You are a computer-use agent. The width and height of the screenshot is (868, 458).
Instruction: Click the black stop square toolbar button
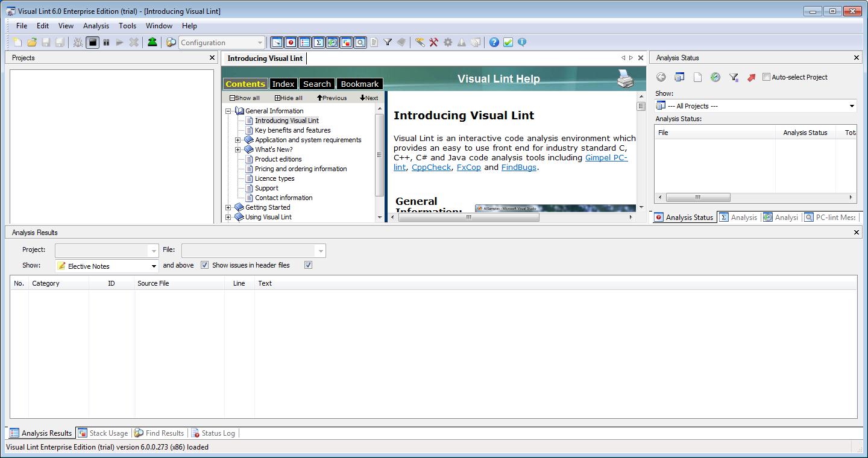coord(92,42)
